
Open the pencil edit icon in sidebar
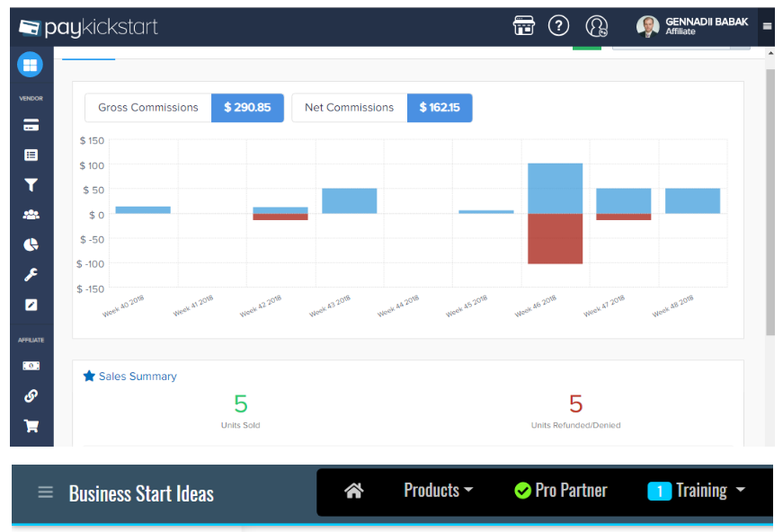31,305
